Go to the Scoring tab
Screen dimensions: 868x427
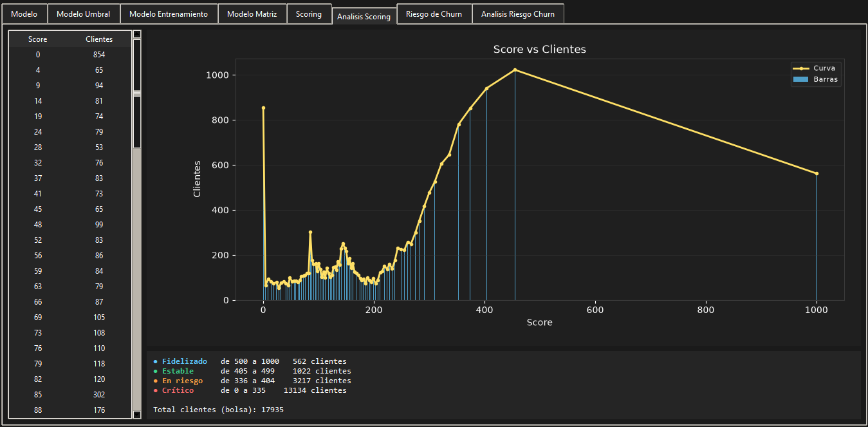[x=309, y=14]
